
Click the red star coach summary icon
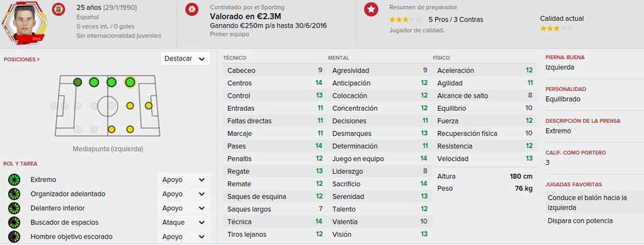(371, 9)
